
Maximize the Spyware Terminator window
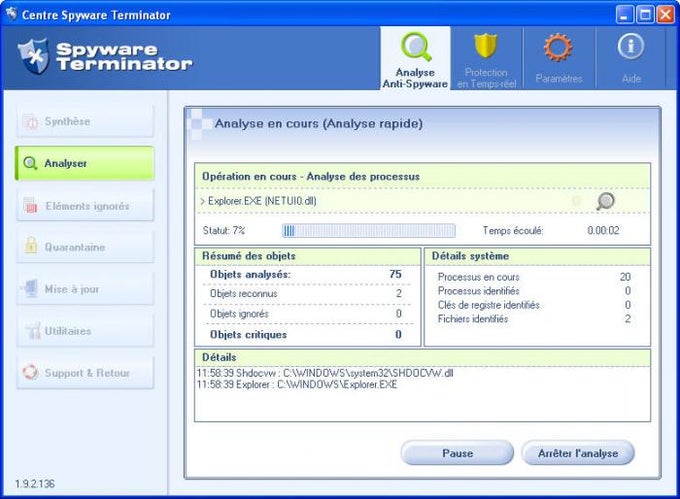tap(645, 14)
